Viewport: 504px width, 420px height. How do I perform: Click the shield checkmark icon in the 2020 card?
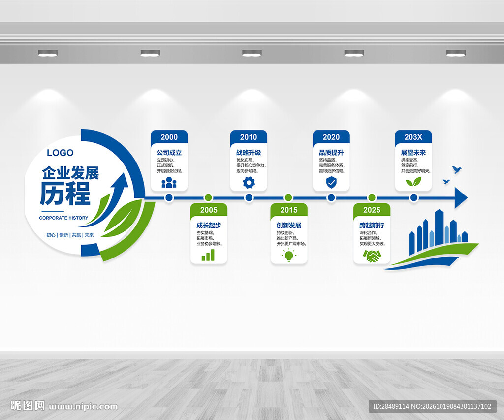pyautogui.click(x=331, y=182)
